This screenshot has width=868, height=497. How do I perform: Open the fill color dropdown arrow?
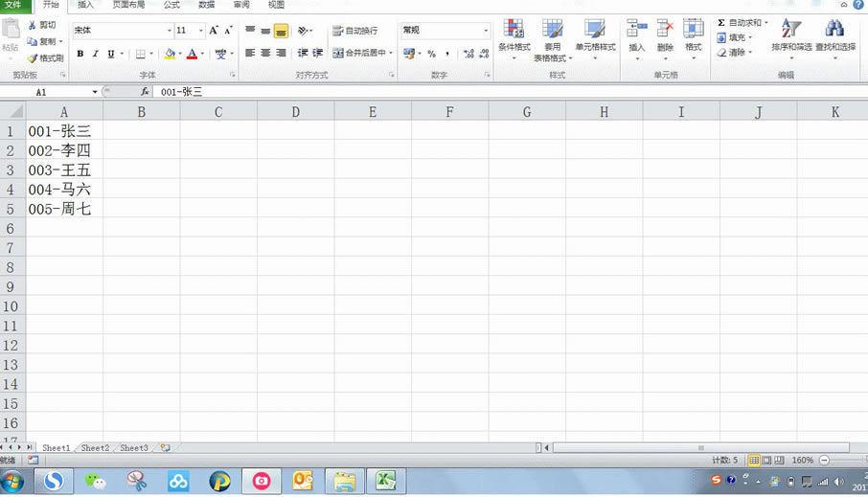180,54
